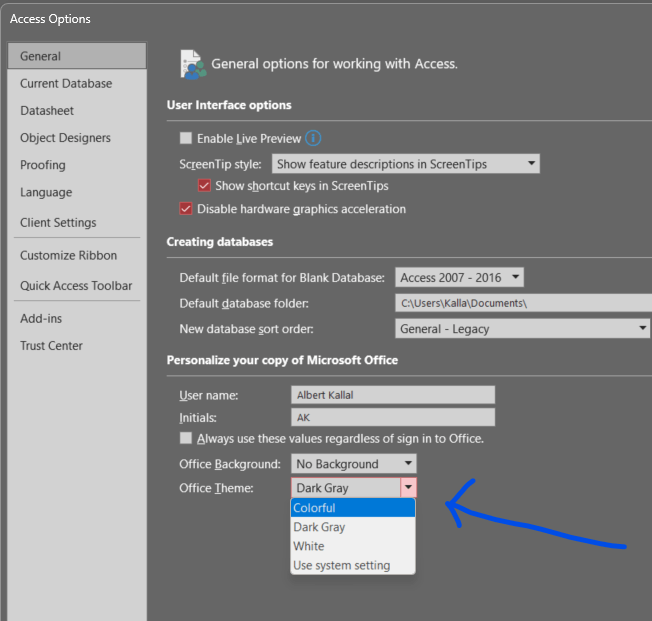Screen dimensions: 652x621
Task: Open the New database sort order dropdown
Action: coord(522,329)
